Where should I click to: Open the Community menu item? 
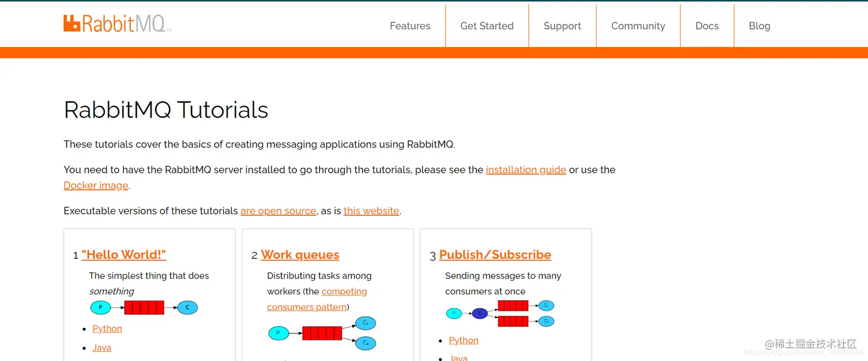(638, 26)
